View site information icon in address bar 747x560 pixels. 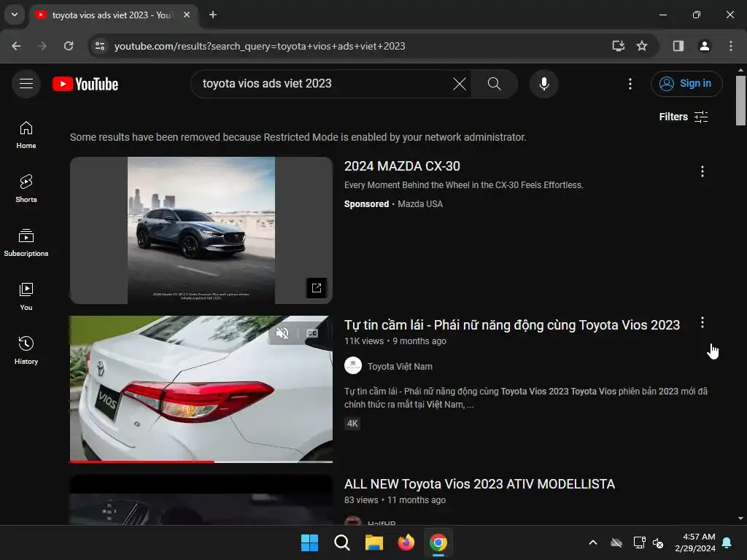[100, 46]
